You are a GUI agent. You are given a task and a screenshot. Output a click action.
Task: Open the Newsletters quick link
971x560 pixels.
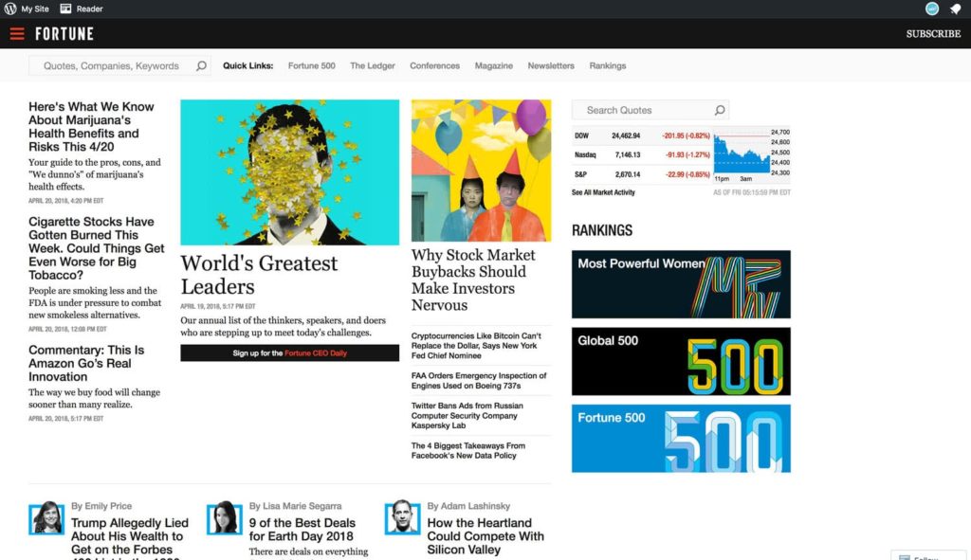point(551,65)
